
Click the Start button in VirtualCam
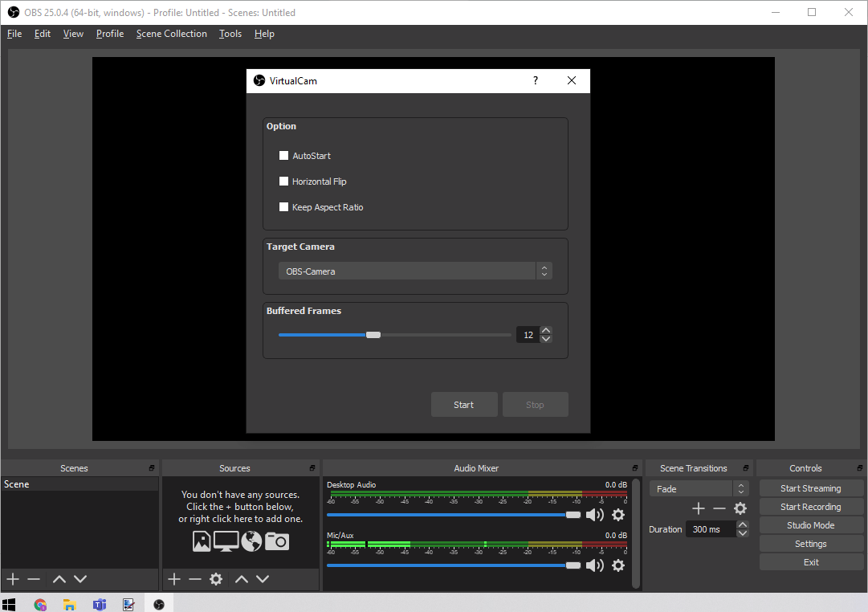[464, 405]
